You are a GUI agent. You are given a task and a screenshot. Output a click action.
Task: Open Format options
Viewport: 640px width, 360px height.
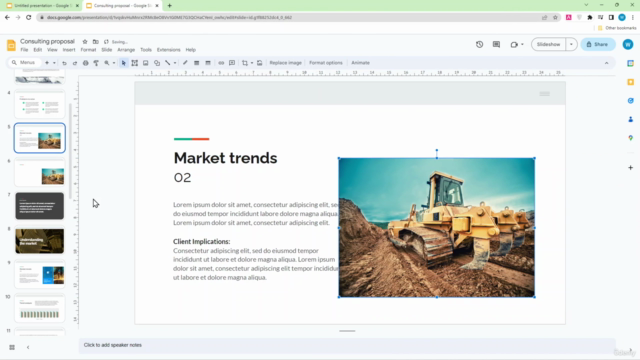[326, 63]
